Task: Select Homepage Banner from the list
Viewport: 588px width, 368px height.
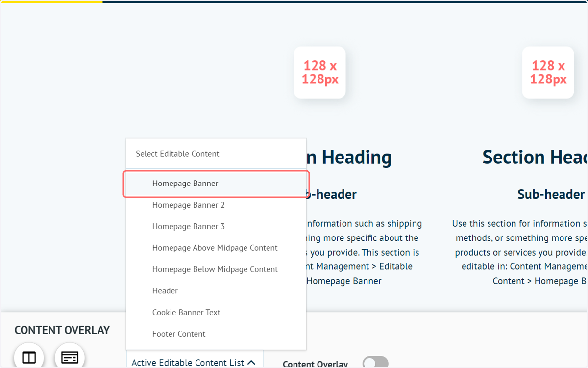Action: (216, 184)
